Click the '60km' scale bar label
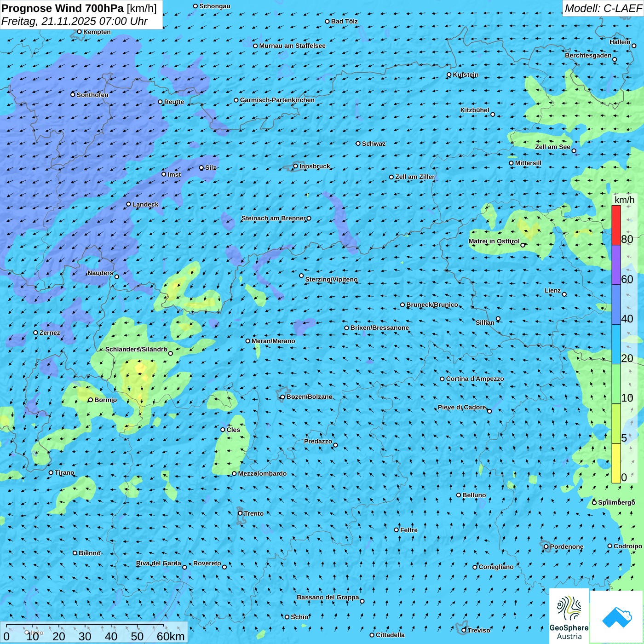Image resolution: width=644 pixels, height=644 pixels. pyautogui.click(x=171, y=636)
